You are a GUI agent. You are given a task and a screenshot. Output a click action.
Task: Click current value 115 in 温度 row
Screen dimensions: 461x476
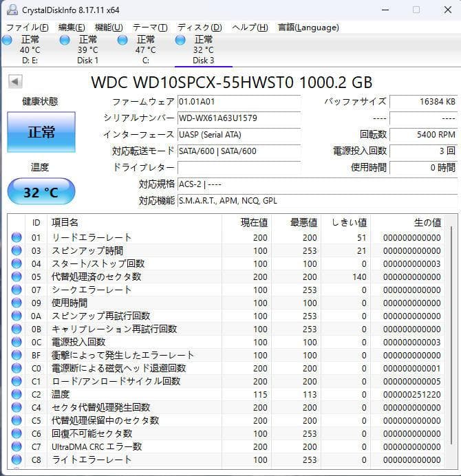click(x=260, y=394)
